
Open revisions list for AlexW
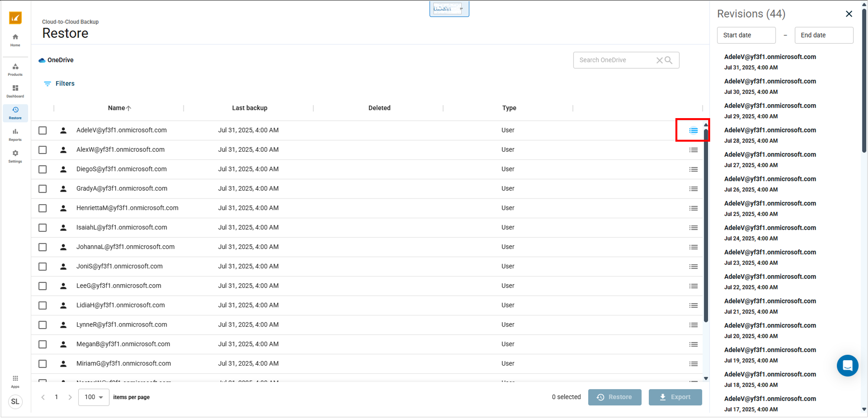pos(693,150)
